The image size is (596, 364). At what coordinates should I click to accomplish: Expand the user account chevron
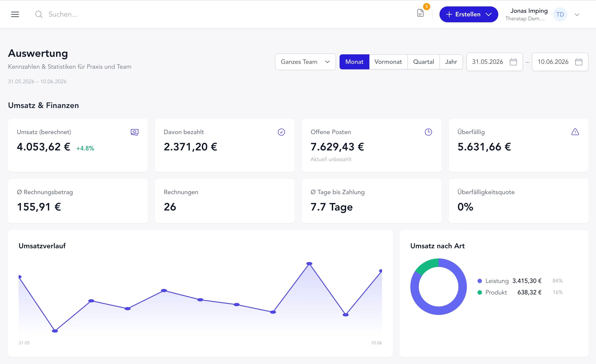(x=577, y=15)
